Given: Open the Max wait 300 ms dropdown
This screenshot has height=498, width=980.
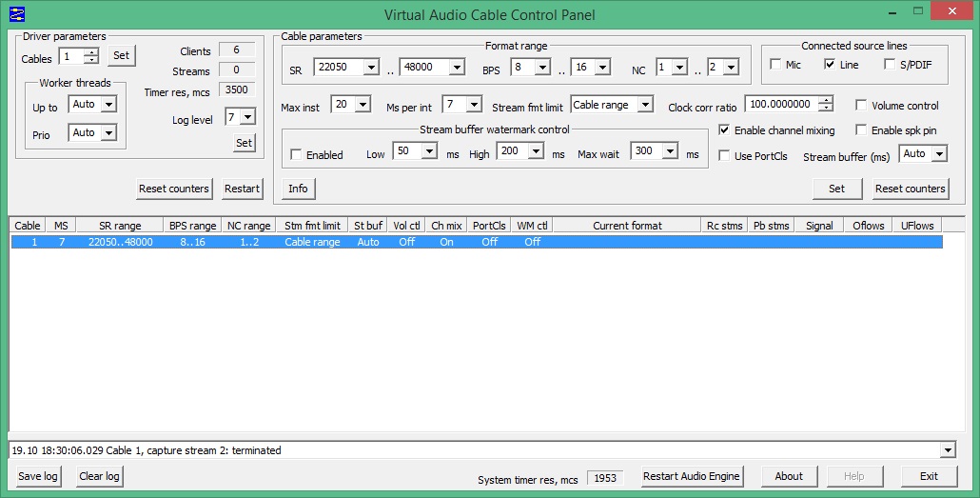Looking at the screenshot, I should click(670, 151).
